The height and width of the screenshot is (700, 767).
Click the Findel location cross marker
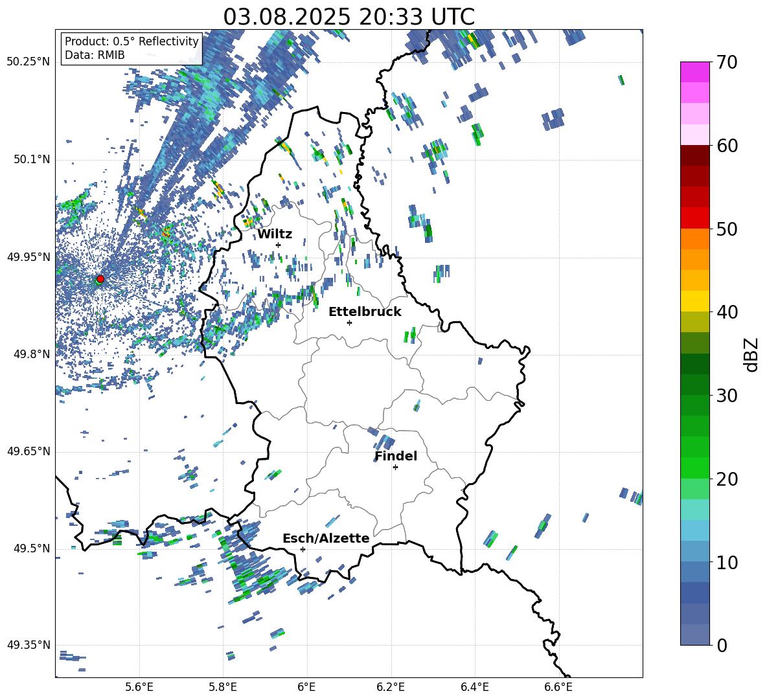pyautogui.click(x=395, y=468)
